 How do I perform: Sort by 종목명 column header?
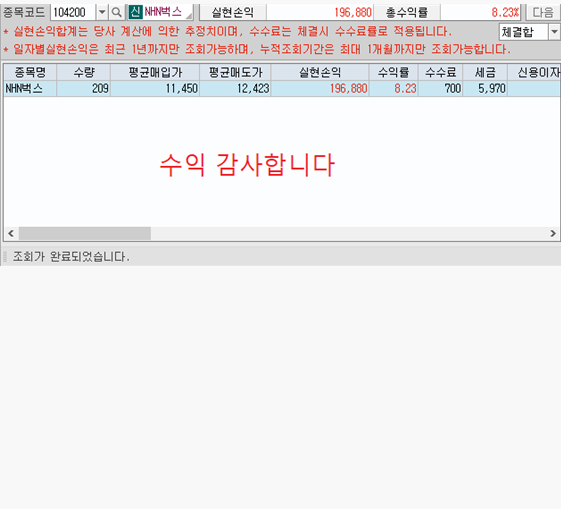[30, 73]
